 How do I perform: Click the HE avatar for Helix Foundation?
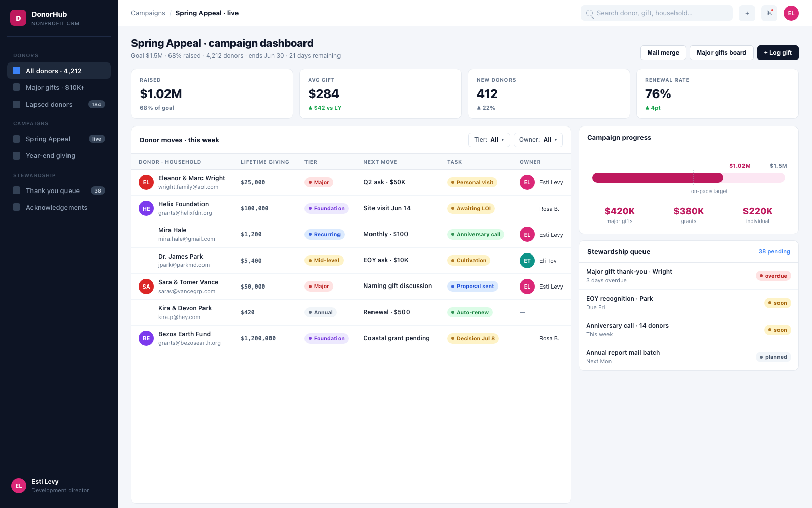coord(146,208)
